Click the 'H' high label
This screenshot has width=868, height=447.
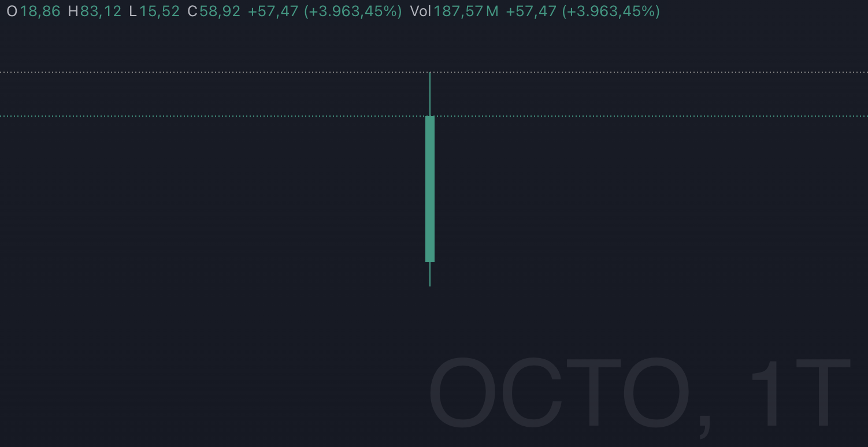(73, 11)
